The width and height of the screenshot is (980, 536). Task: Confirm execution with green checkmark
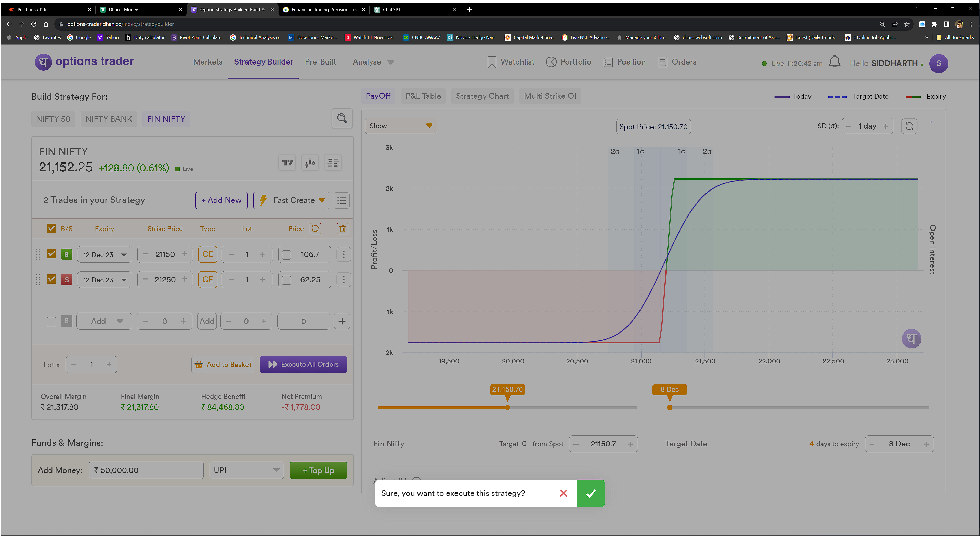coord(591,493)
